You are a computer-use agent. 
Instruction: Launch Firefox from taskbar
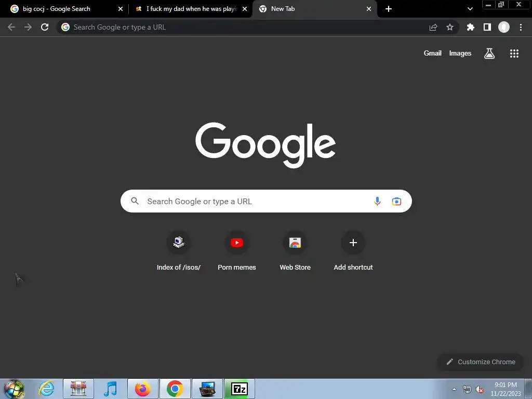pos(142,389)
